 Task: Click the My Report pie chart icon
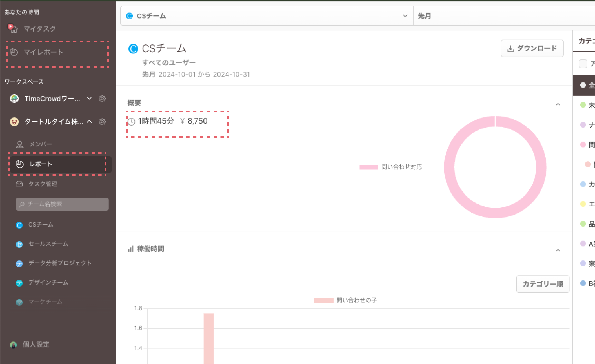(x=14, y=52)
